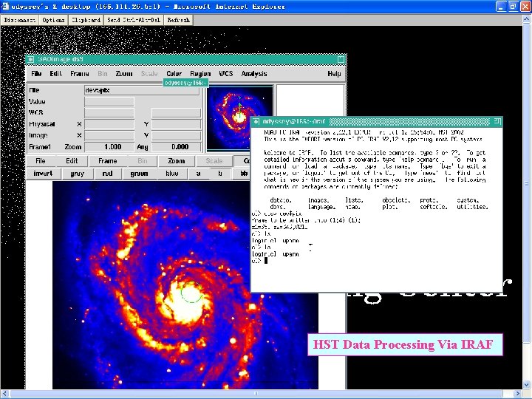The image size is (532, 399).
Task: Select the 'bb' colormap button
Action: tap(242, 174)
